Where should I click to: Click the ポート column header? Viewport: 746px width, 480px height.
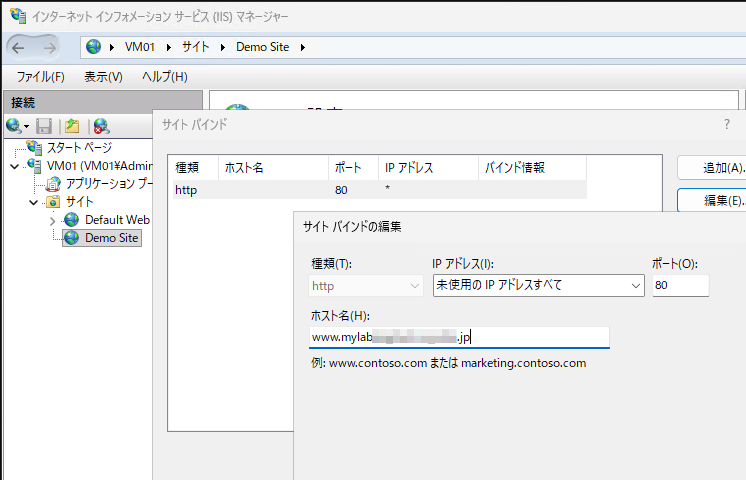click(353, 167)
